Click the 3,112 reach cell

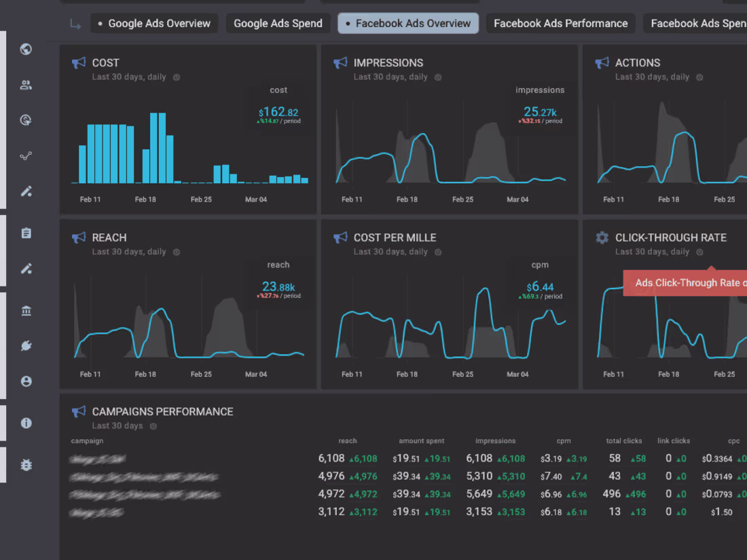tap(331, 512)
